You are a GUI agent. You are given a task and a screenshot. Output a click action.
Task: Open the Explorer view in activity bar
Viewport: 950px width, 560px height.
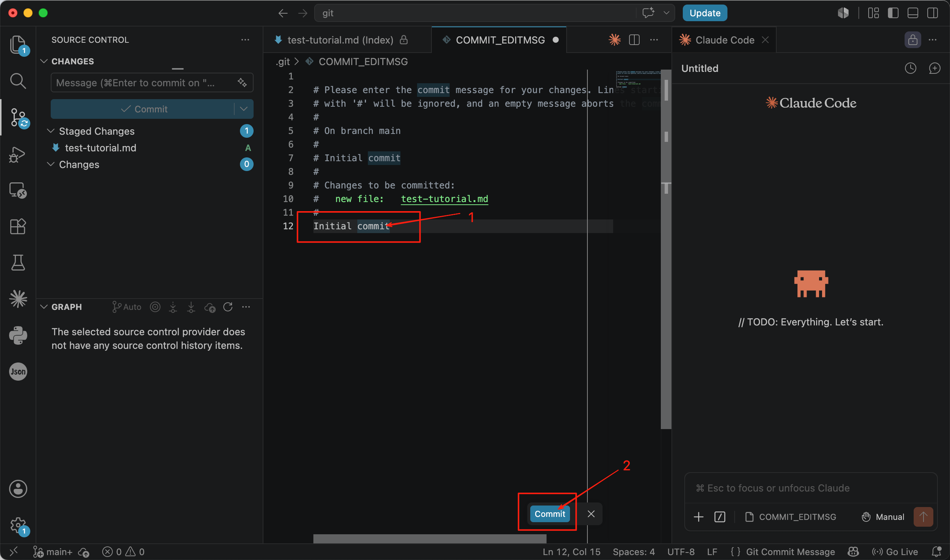coord(18,45)
